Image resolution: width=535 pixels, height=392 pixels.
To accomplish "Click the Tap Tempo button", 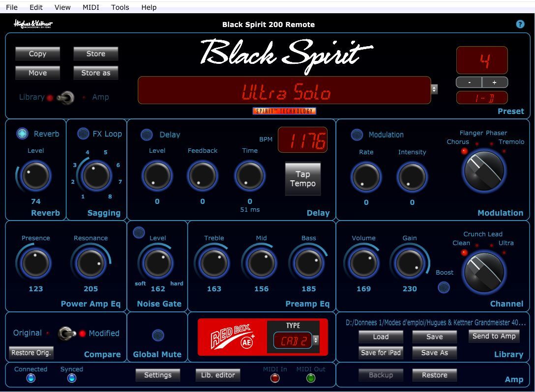I will (x=303, y=179).
